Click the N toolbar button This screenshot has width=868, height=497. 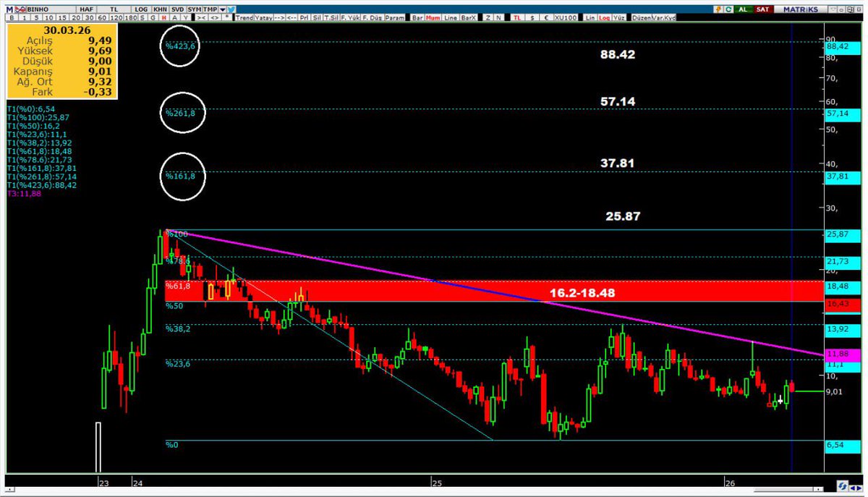coord(498,17)
